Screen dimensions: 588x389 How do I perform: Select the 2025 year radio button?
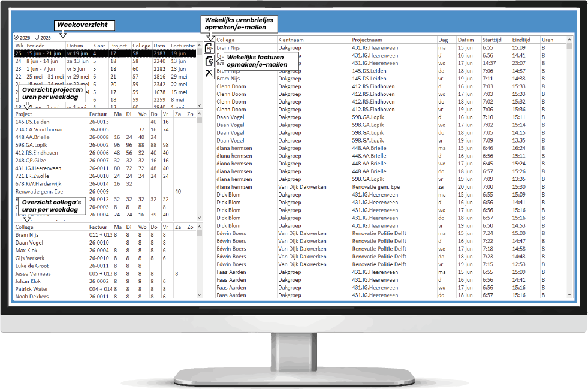(x=37, y=37)
